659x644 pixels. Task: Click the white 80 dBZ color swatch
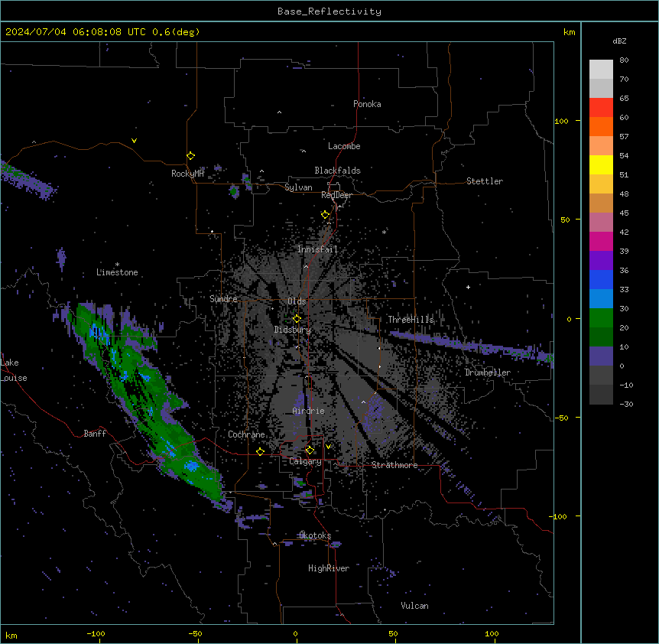pyautogui.click(x=601, y=69)
